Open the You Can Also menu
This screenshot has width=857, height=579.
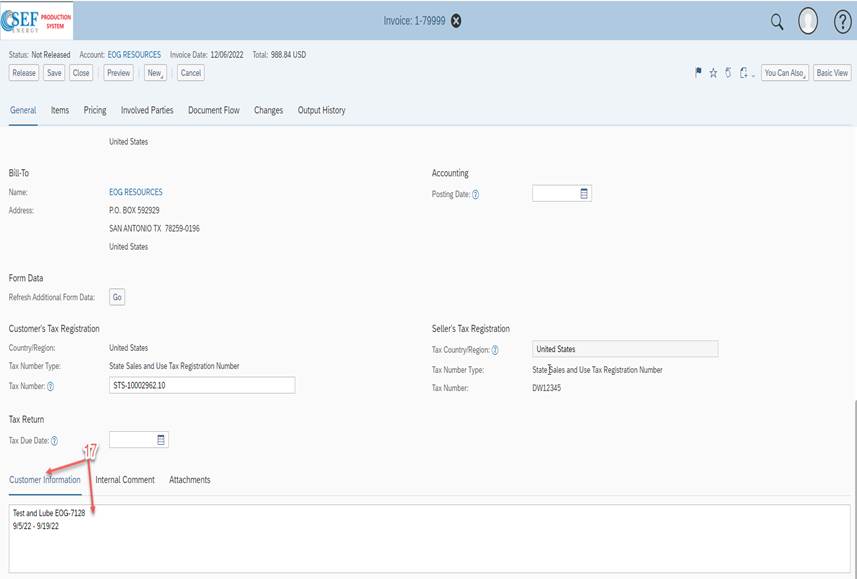[786, 72]
